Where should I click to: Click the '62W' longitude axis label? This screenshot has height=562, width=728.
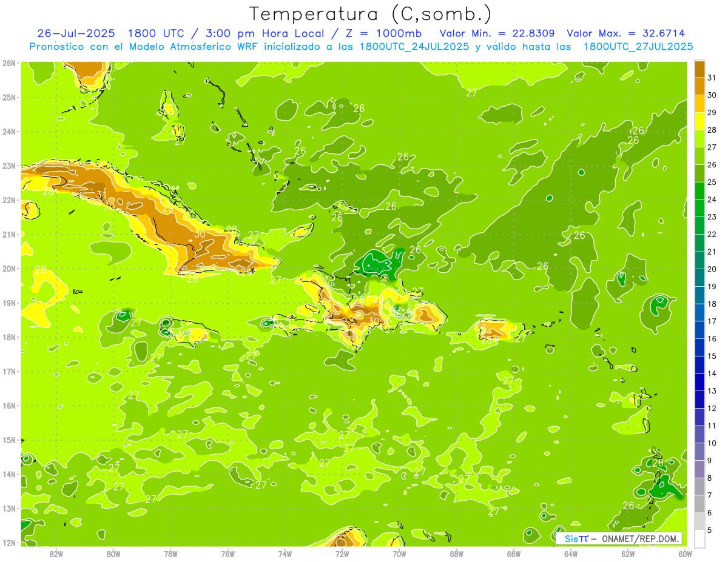pos(628,554)
